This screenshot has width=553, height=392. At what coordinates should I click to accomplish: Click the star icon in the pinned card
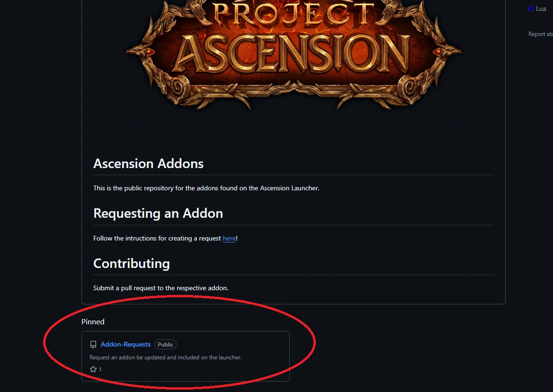93,369
